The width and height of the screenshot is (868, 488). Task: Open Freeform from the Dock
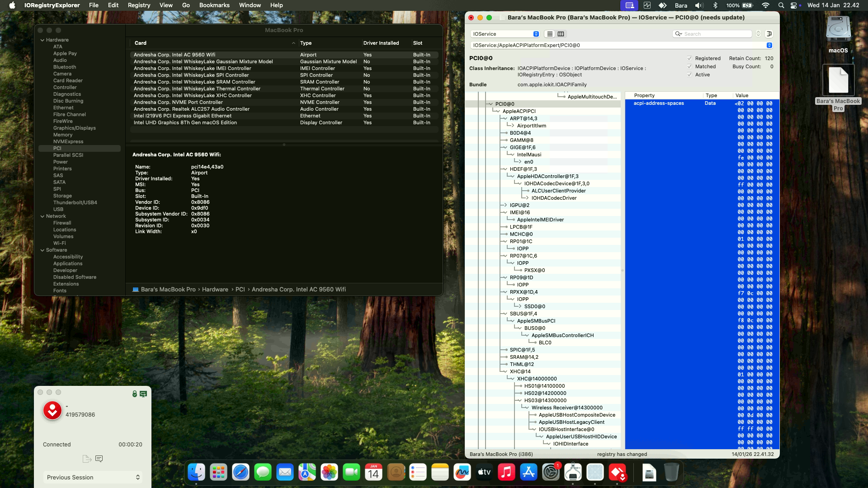462,473
